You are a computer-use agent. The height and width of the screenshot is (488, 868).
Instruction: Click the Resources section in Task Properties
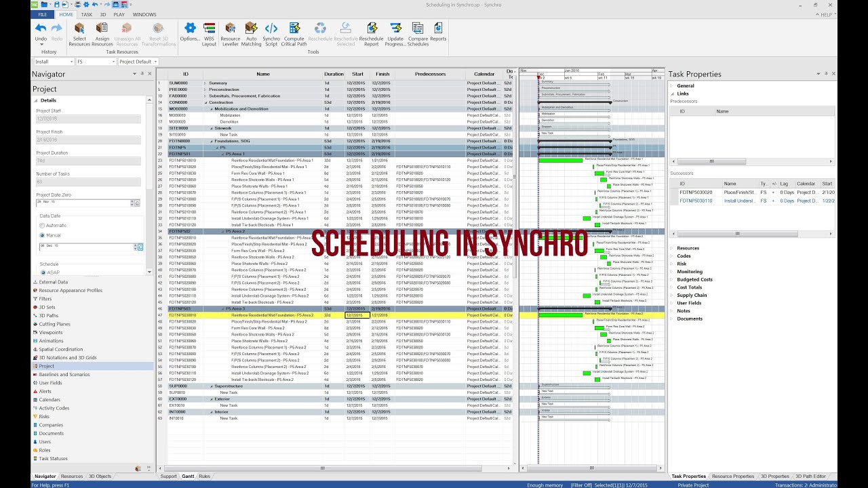688,248
